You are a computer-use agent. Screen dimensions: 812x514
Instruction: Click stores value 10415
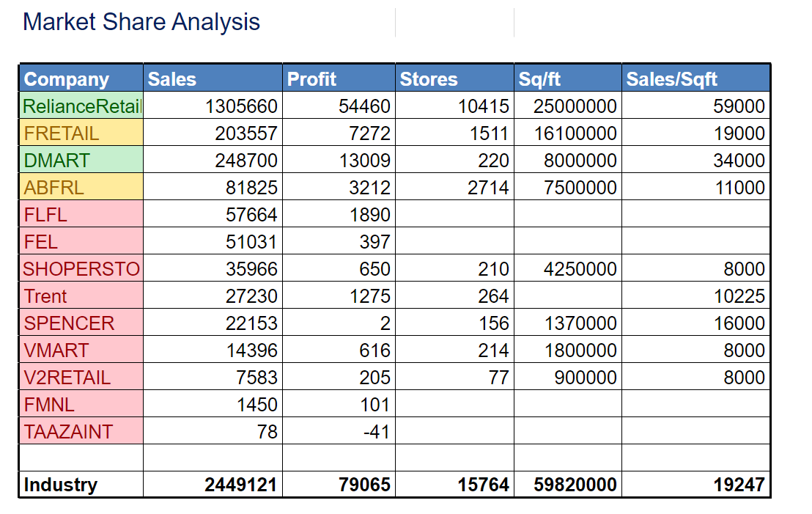(x=484, y=106)
